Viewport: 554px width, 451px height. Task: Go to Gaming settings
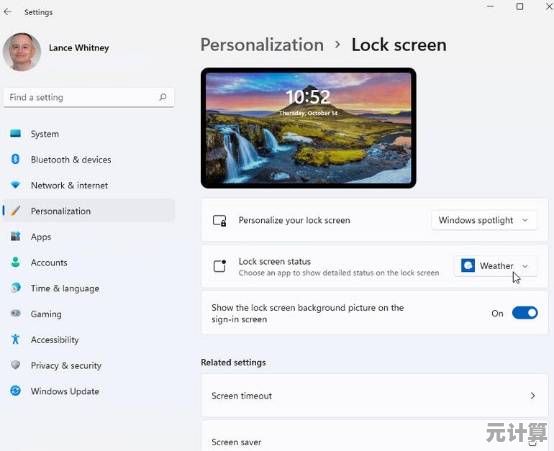[89, 314]
